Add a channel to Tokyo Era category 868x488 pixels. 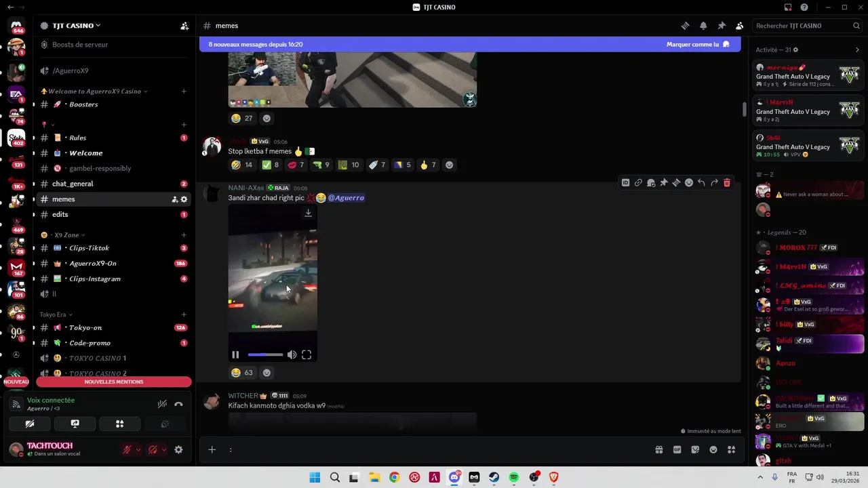click(184, 314)
